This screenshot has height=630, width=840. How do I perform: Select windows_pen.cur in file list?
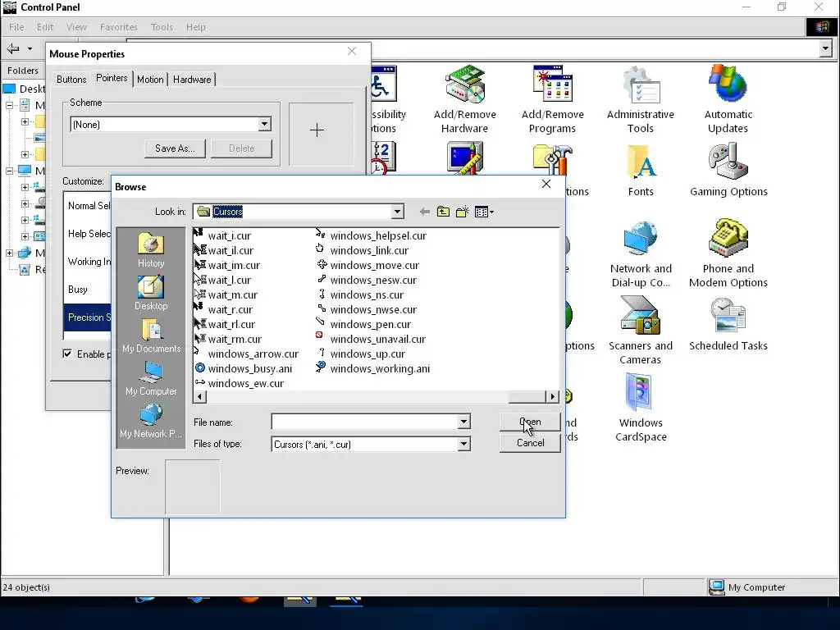click(363, 324)
